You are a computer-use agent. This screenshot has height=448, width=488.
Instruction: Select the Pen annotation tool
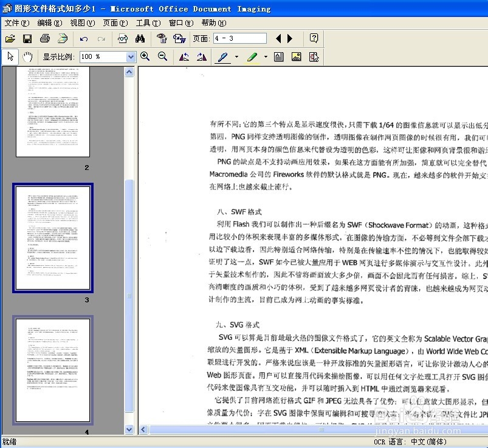point(223,57)
